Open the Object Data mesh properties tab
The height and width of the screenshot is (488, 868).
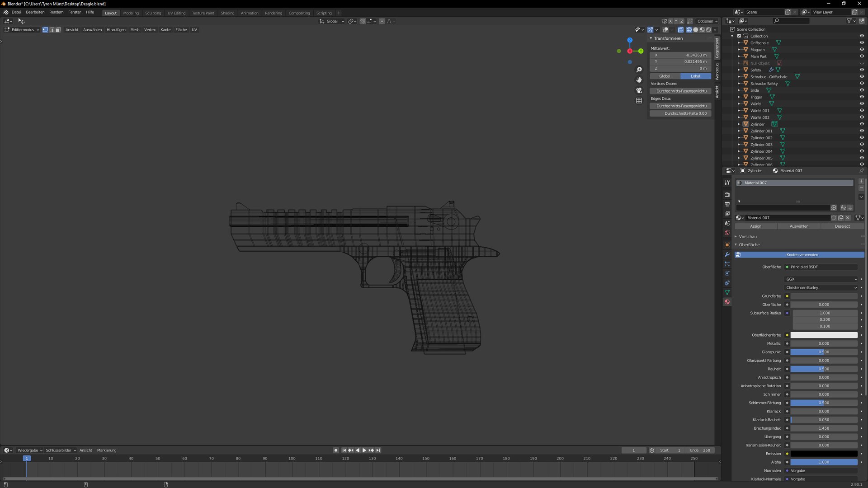coord(727,292)
